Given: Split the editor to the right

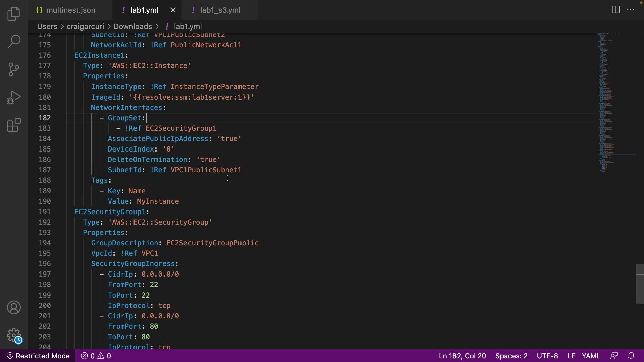Looking at the screenshot, I should click(615, 10).
